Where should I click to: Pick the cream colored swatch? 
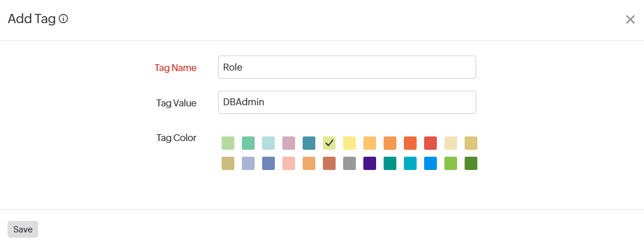click(x=451, y=143)
